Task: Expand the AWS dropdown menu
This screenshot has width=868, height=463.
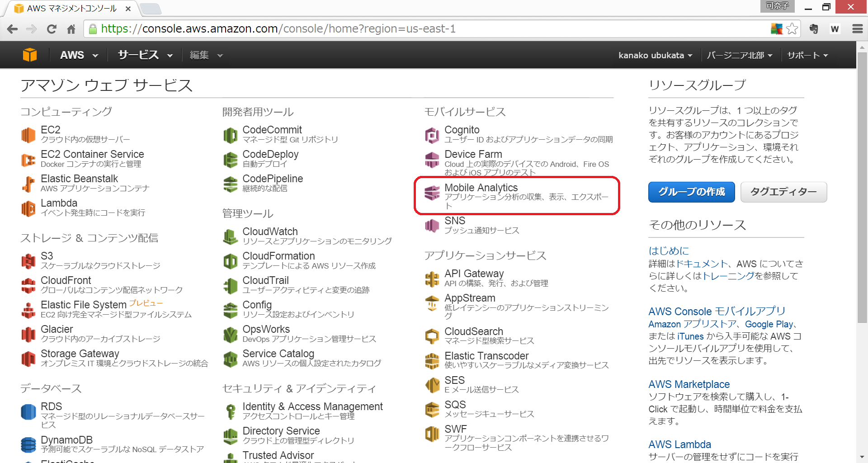Action: tap(79, 55)
